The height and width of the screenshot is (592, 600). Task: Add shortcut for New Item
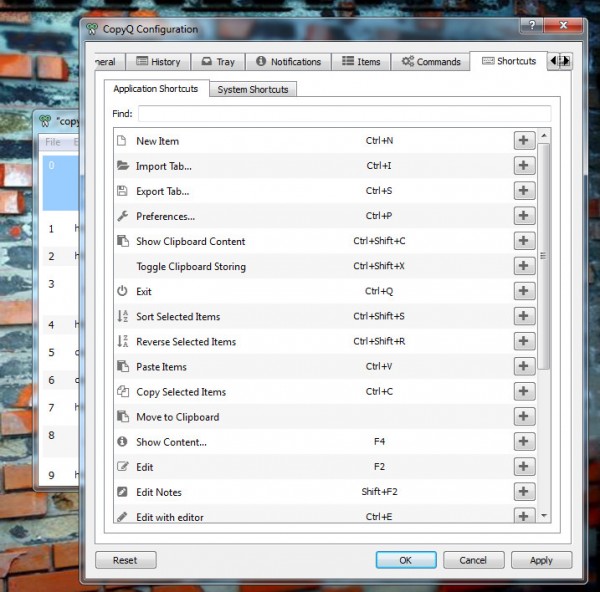click(524, 140)
